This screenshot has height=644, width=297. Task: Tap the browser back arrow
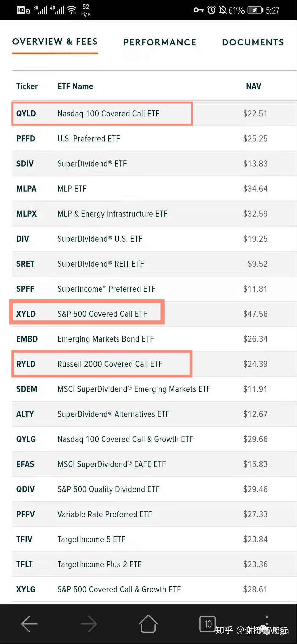[x=29, y=624]
